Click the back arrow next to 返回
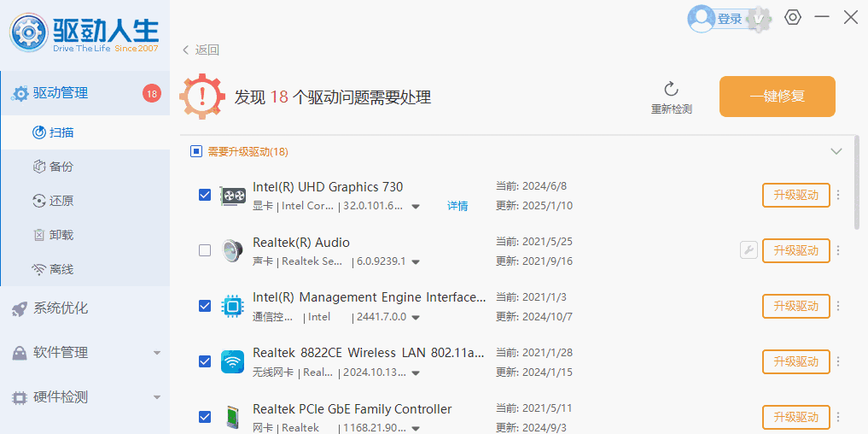This screenshot has height=434, width=868. pos(186,50)
